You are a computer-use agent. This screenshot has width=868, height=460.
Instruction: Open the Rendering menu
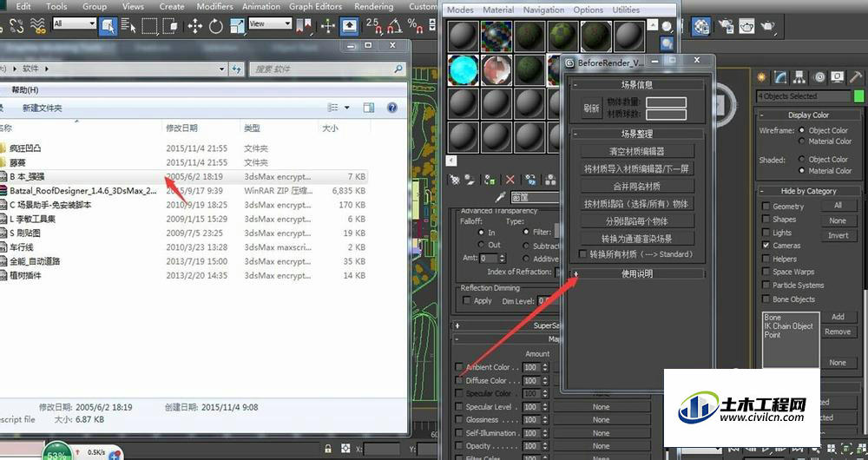point(373,7)
